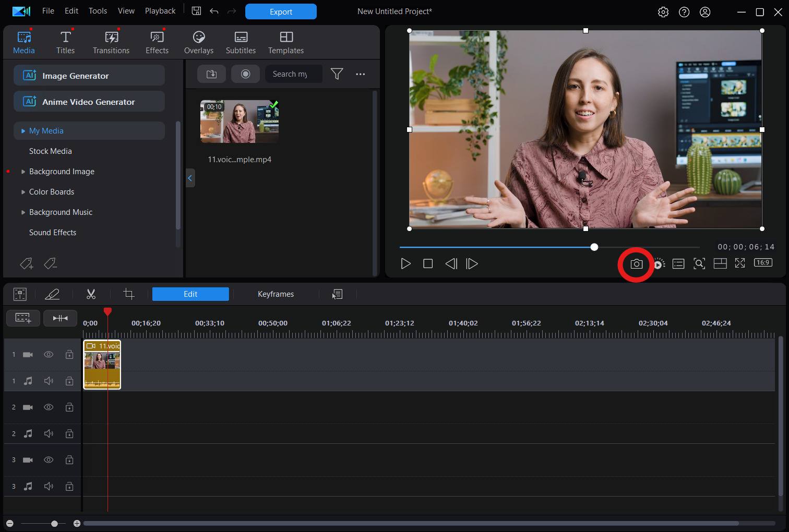Select the razor blade tool in timeline toolbar

(x=52, y=294)
